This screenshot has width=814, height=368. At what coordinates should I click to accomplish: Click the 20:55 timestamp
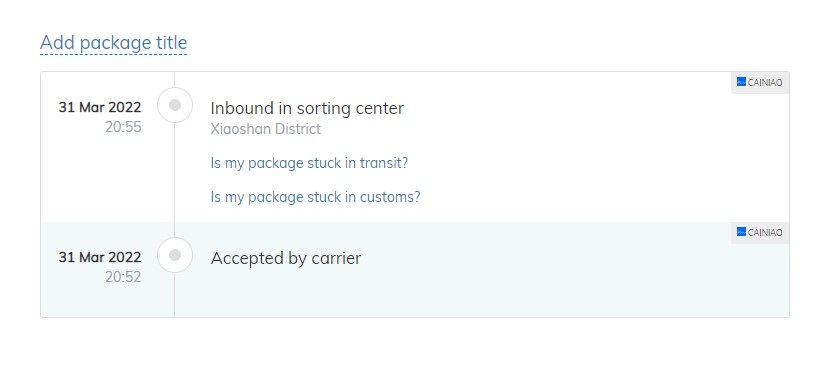point(123,127)
